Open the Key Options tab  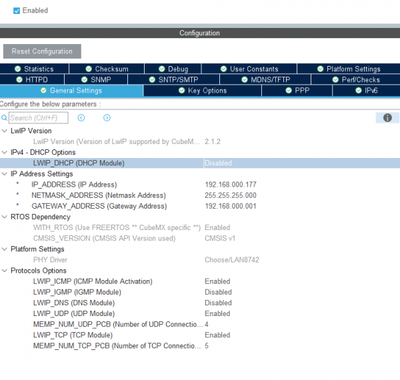coord(202,91)
